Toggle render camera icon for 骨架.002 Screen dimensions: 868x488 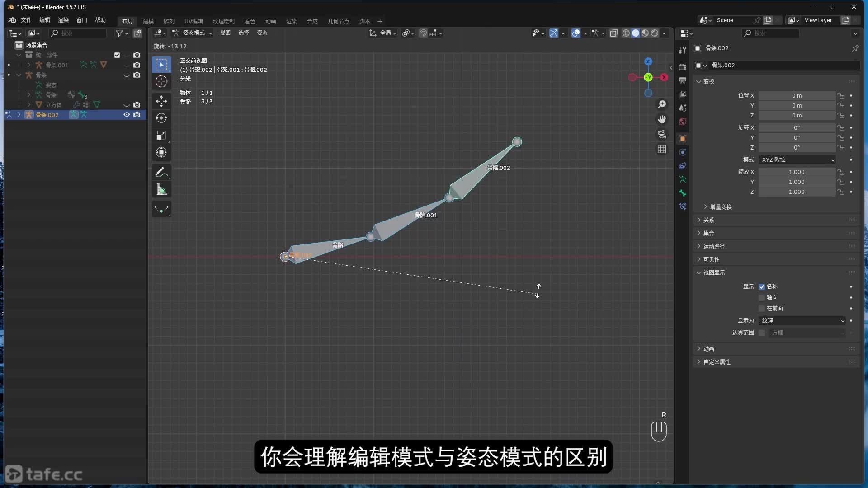(137, 115)
